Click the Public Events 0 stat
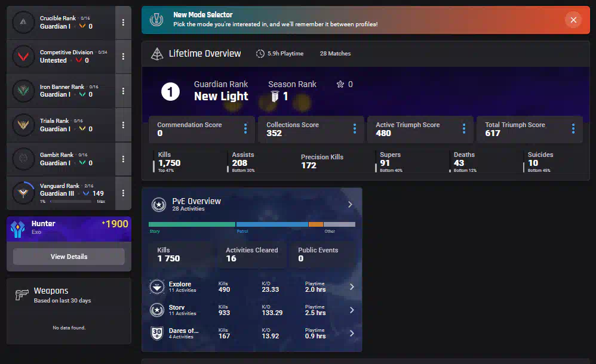Screen dimensions: 596x364 (323, 255)
